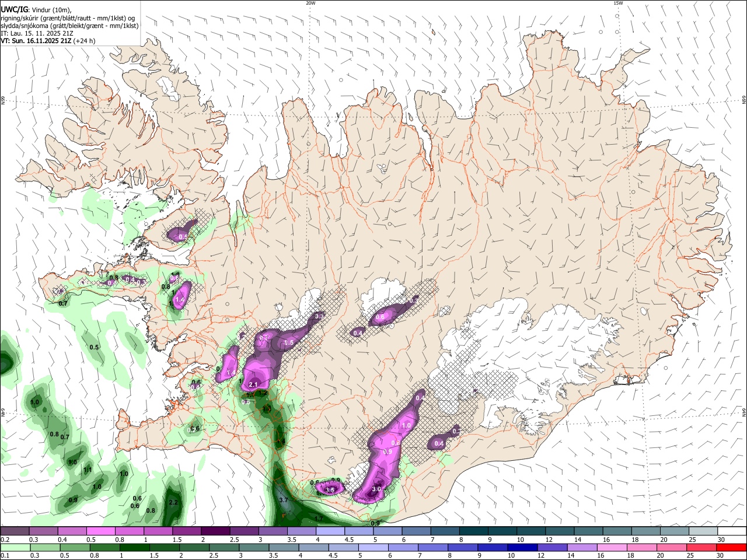This screenshot has width=747, height=560.
Task: Select the deep blue rain swatch between 10 and 12
Action: (x=521, y=547)
